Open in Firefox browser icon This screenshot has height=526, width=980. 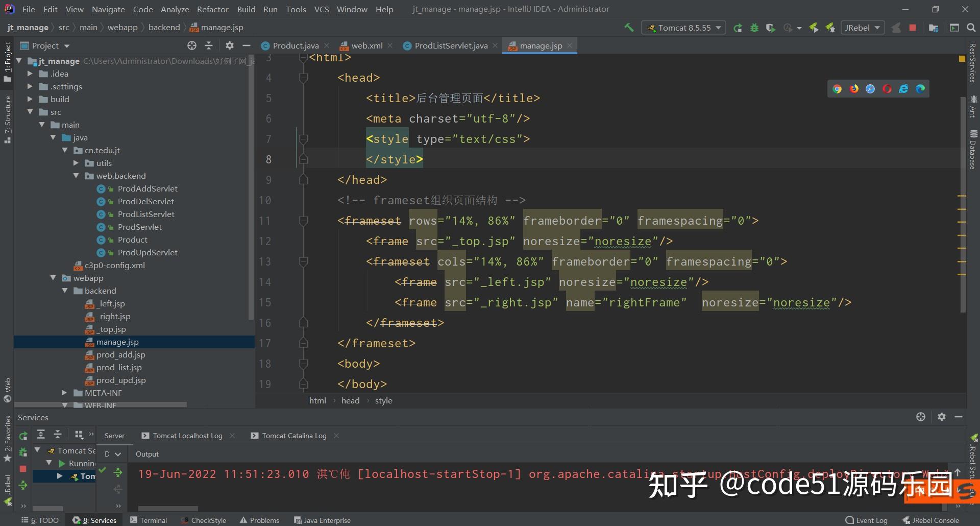[x=854, y=89]
